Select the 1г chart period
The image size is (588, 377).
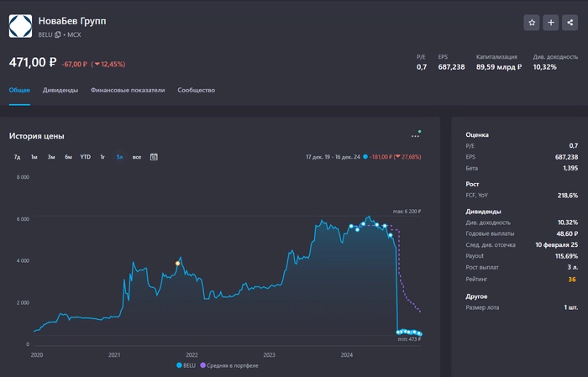[102, 157]
